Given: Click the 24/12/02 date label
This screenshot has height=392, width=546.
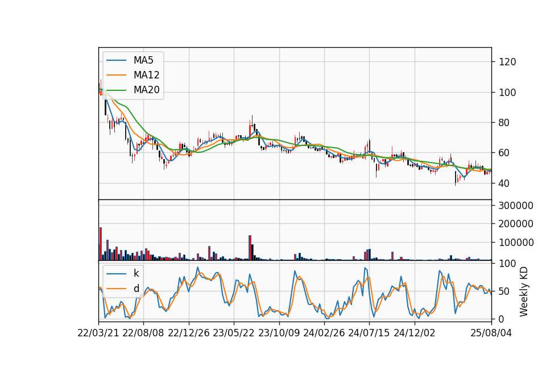Looking at the screenshot, I should [x=415, y=333].
